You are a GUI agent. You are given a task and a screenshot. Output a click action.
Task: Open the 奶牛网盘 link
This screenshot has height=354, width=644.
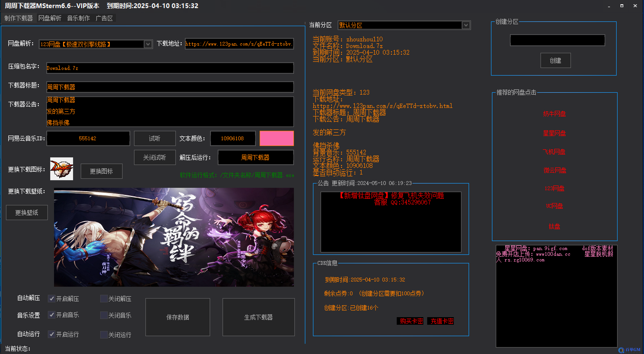[555, 114]
